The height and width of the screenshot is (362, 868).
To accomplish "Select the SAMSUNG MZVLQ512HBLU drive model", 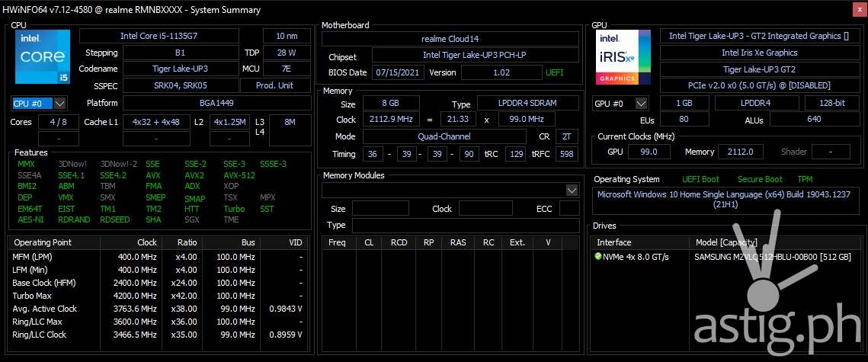I will coord(773,257).
